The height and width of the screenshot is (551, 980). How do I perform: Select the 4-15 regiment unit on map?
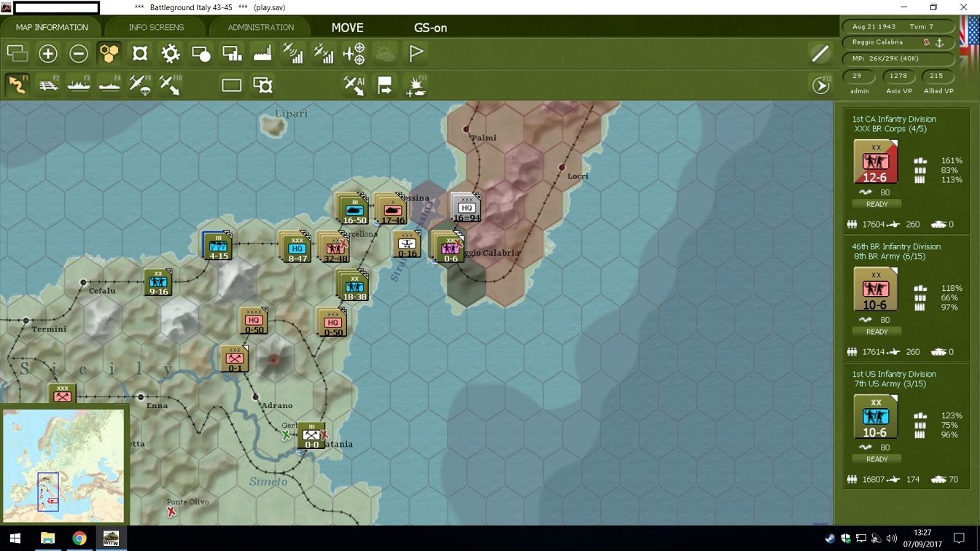pos(217,246)
